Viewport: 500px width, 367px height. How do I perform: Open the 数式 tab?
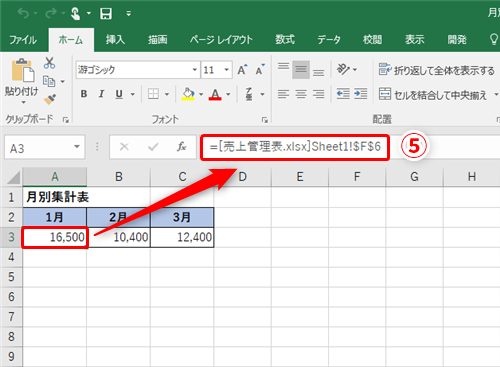285,40
